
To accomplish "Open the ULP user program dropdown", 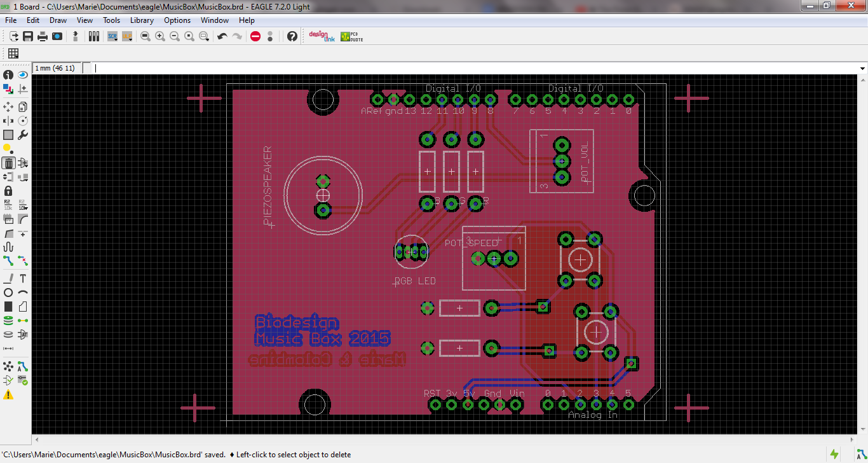I will coord(128,36).
